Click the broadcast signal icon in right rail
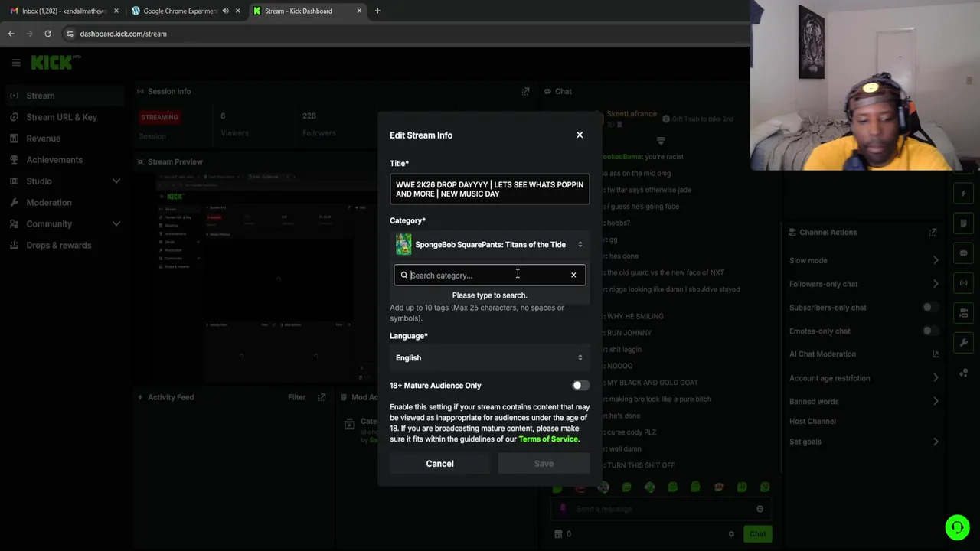This screenshot has height=551, width=980. tap(963, 283)
